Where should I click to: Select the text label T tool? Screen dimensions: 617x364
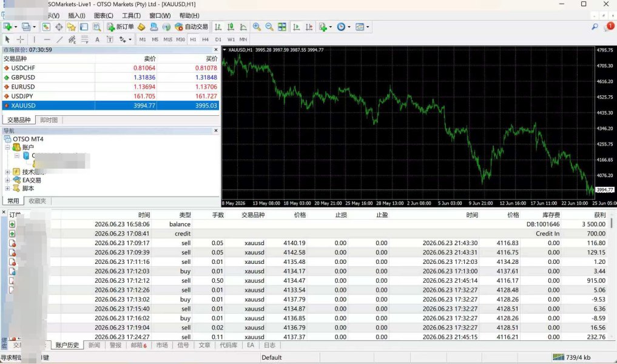[x=110, y=39]
